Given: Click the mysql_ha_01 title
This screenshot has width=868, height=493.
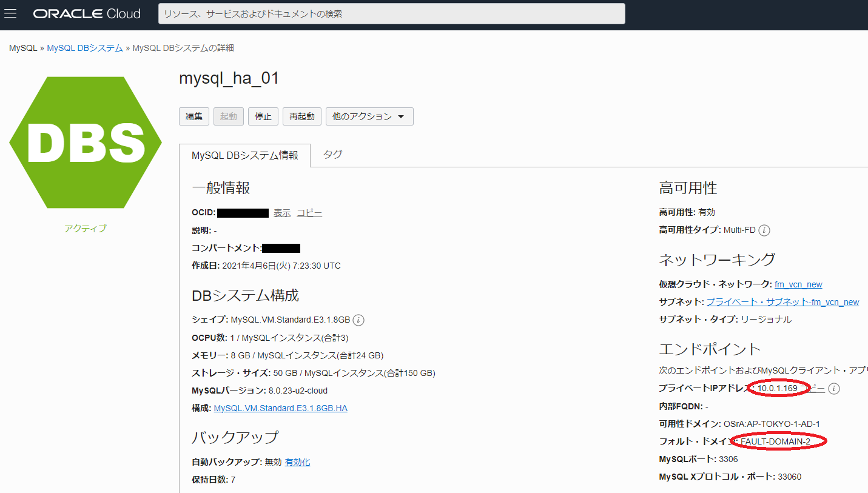Looking at the screenshot, I should pyautogui.click(x=229, y=78).
